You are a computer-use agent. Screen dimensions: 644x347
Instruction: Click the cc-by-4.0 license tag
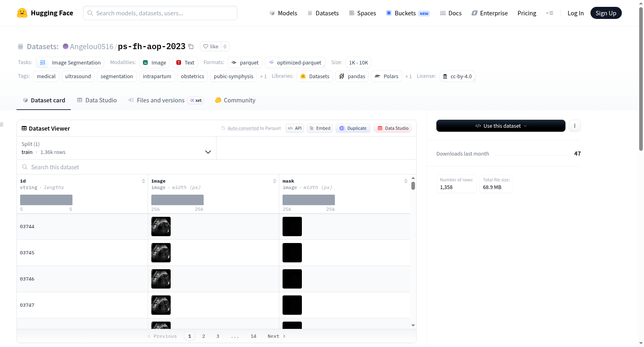click(x=458, y=76)
